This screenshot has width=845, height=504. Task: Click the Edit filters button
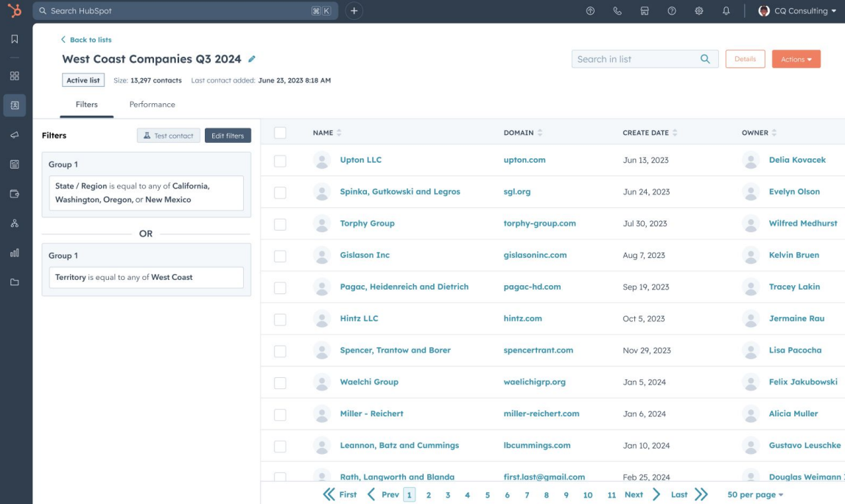228,136
